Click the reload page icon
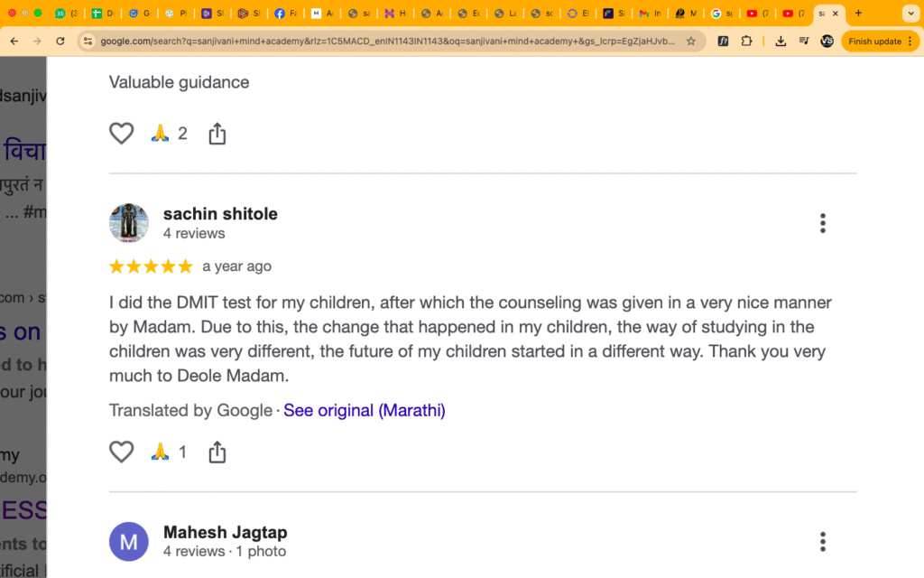 click(60, 41)
